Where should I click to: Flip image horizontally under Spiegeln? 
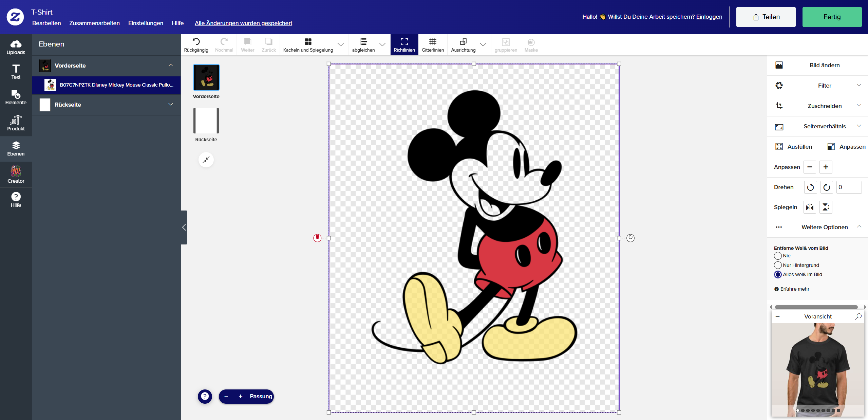tap(810, 207)
